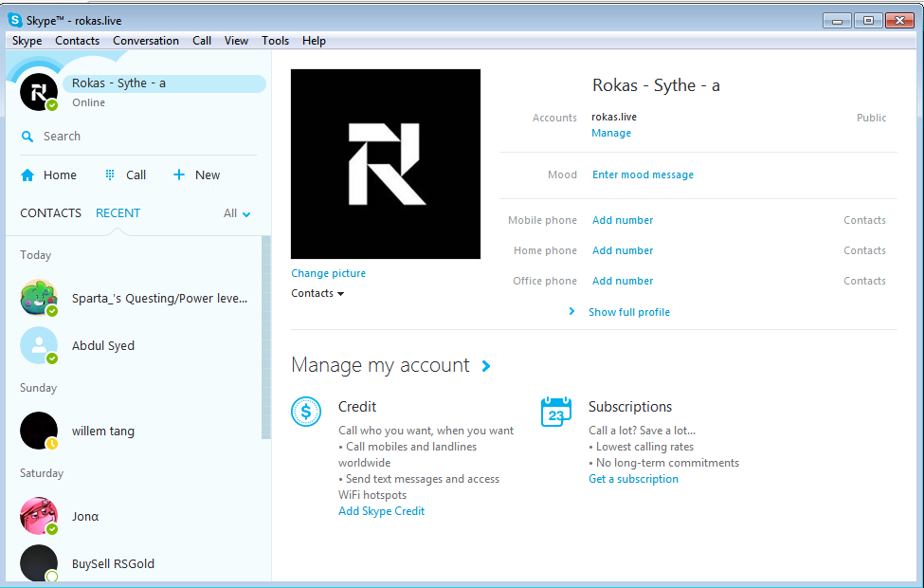This screenshot has width=924, height=588.
Task: Click Contacts privacy label for Home phone
Action: 864,250
